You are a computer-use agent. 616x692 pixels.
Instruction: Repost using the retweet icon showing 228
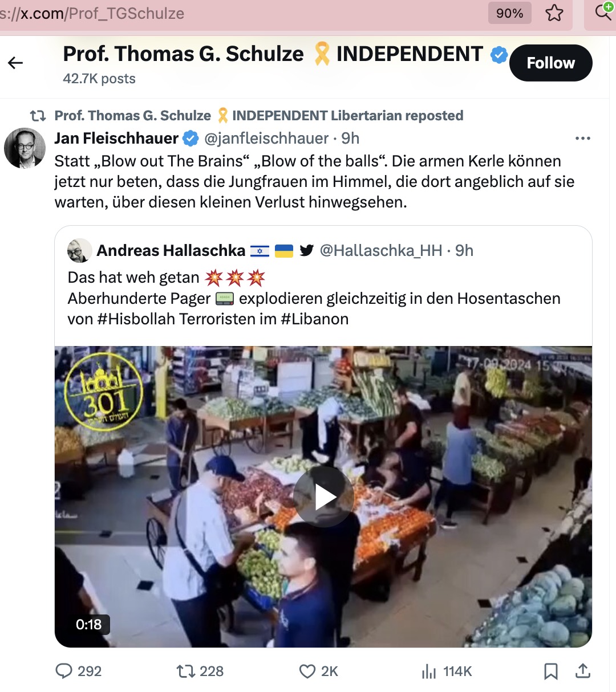(186, 671)
